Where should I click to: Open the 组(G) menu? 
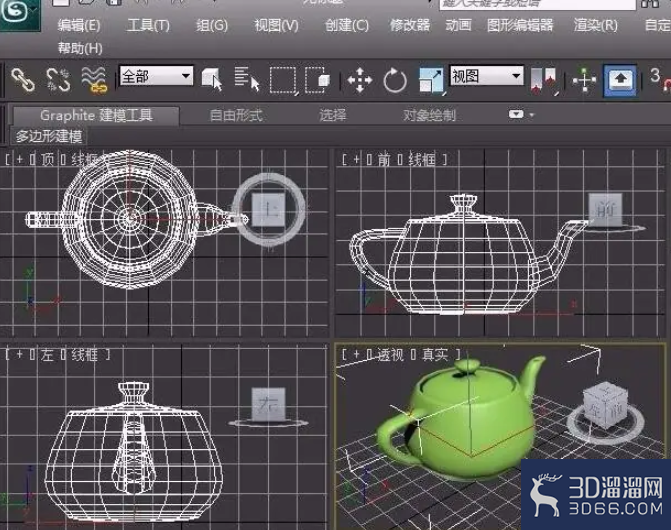point(212,25)
